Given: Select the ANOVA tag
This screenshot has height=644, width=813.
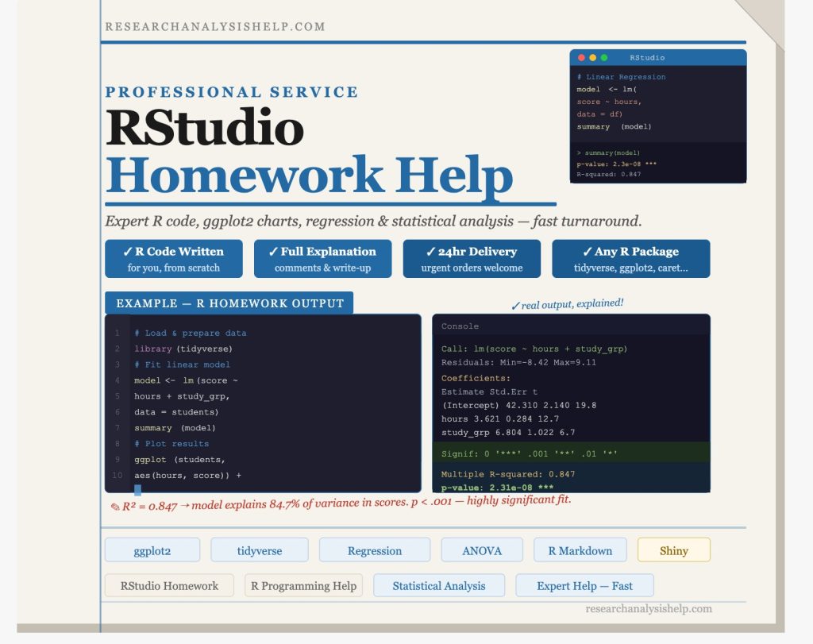Looking at the screenshot, I should tap(482, 550).
